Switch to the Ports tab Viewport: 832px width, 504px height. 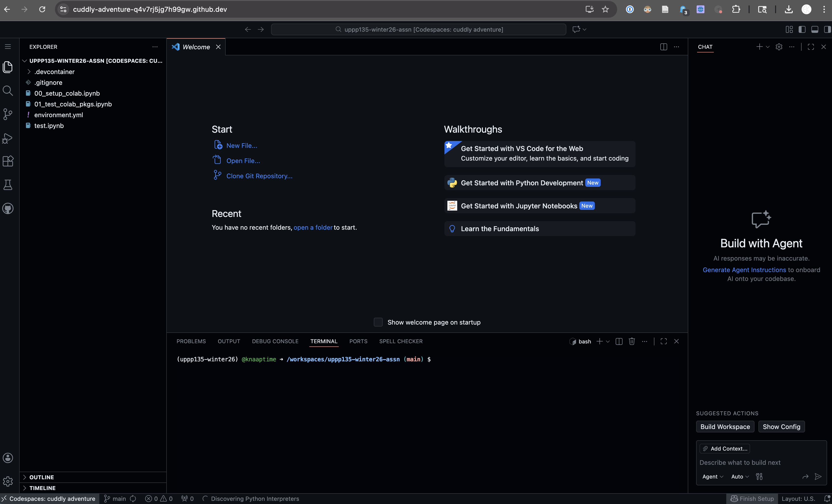(x=358, y=341)
